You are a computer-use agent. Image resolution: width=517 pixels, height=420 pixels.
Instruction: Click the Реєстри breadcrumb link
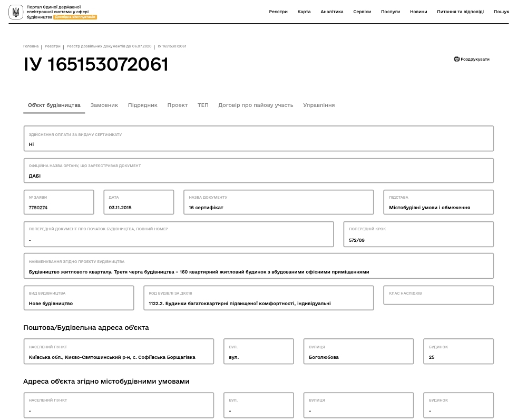(x=53, y=46)
